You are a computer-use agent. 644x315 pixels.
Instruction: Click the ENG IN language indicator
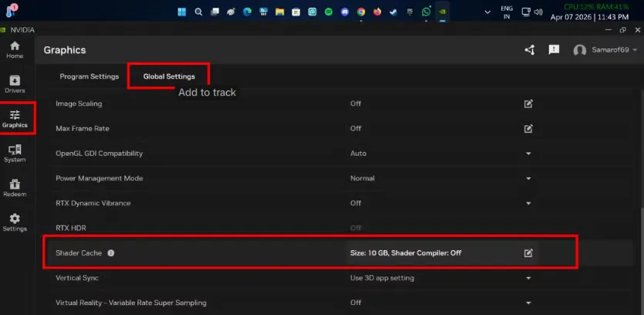507,12
